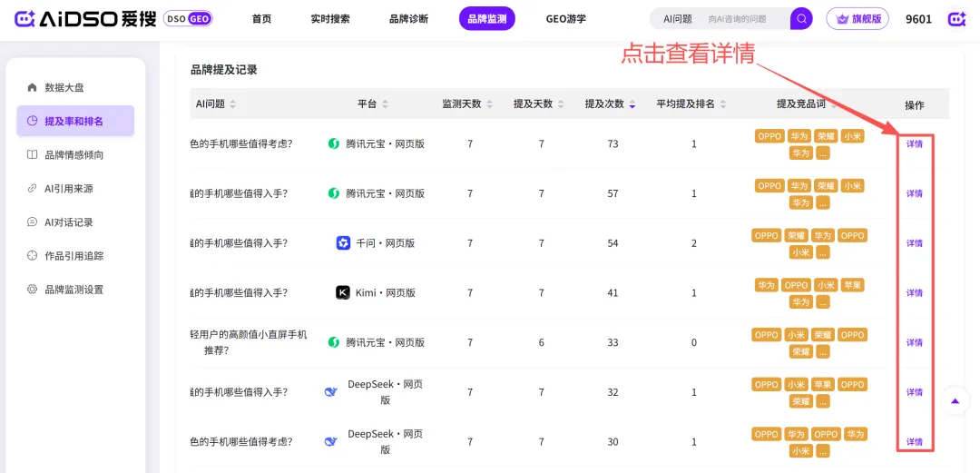The image size is (980, 473).
Task: Switch to 品牌诊断 tab
Action: point(408,19)
